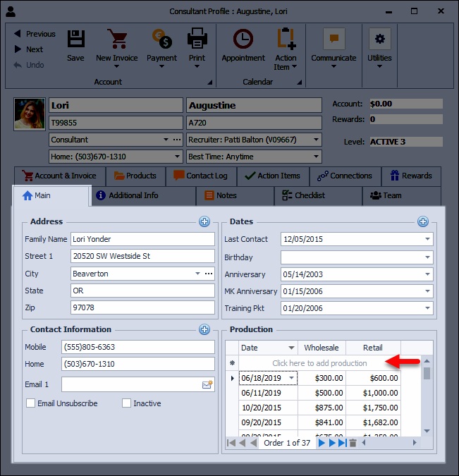Toggle the Inactive checkbox

(126, 403)
